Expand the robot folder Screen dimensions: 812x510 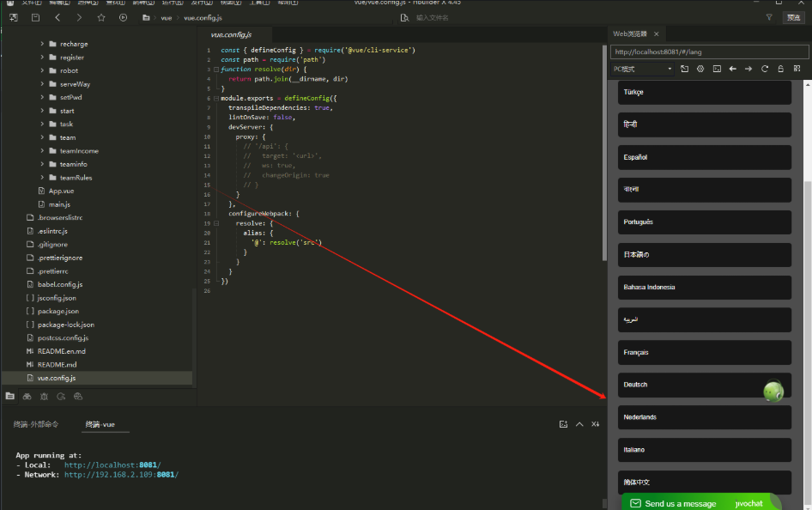click(42, 70)
